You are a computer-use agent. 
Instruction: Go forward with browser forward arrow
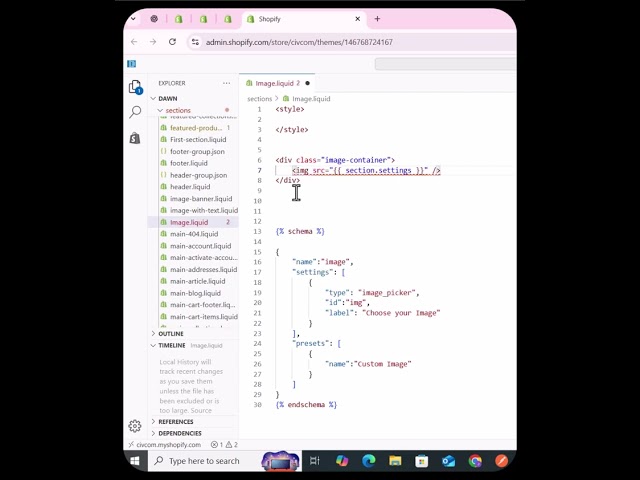click(x=153, y=42)
